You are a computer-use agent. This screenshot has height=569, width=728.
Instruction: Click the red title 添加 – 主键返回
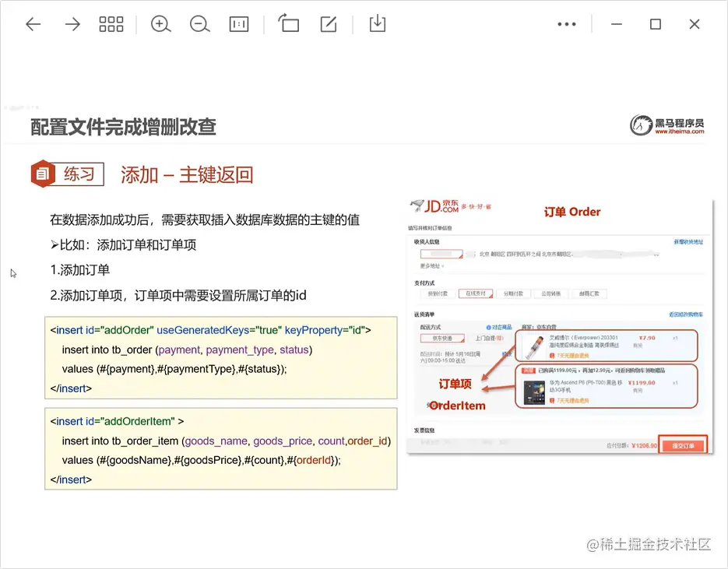187,175
